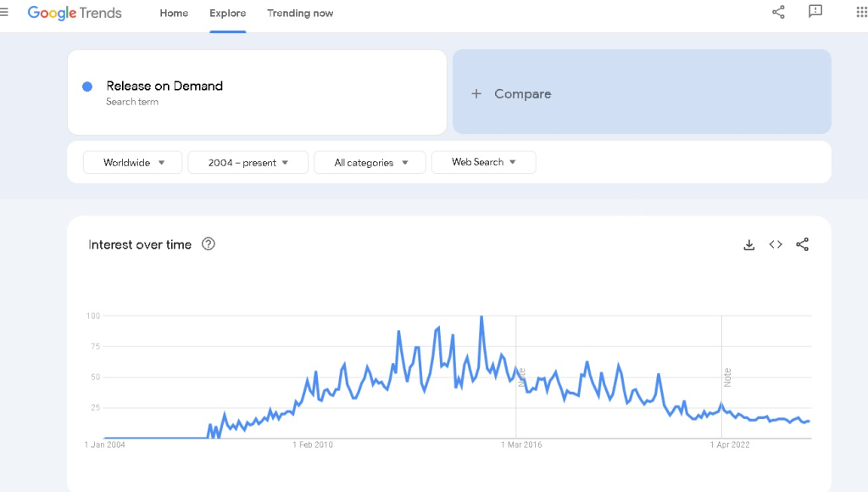Open the send feedback icon
The width and height of the screenshot is (868, 492).
click(815, 12)
